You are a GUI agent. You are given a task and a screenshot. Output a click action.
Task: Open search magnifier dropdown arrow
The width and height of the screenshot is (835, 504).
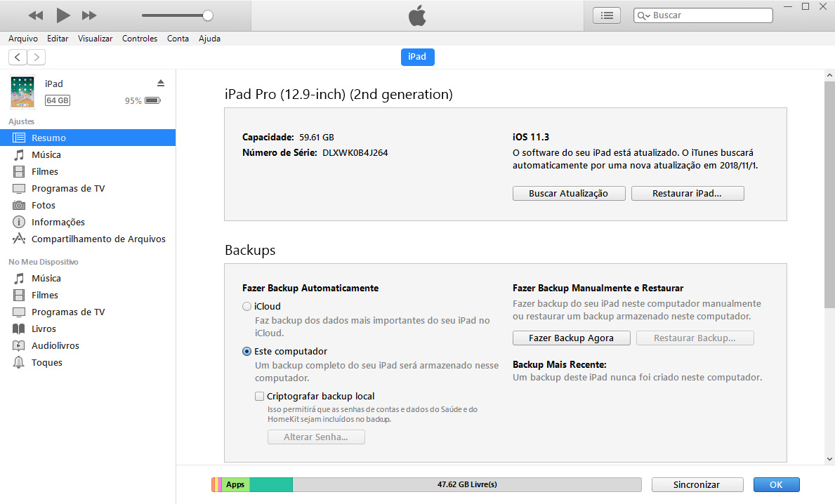pyautogui.click(x=644, y=15)
